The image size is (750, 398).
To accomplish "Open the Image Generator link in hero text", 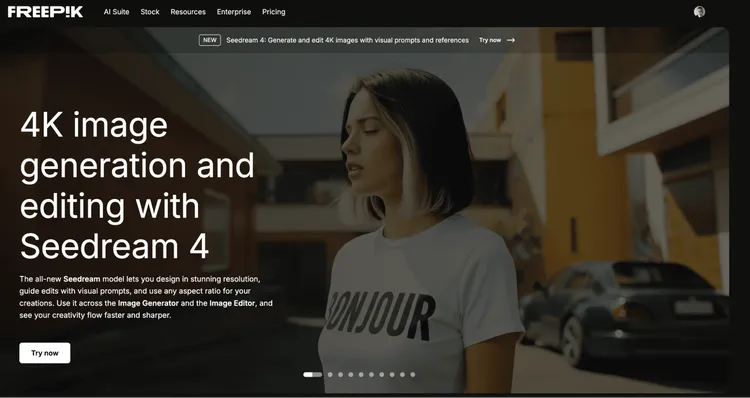I will pyautogui.click(x=148, y=303).
